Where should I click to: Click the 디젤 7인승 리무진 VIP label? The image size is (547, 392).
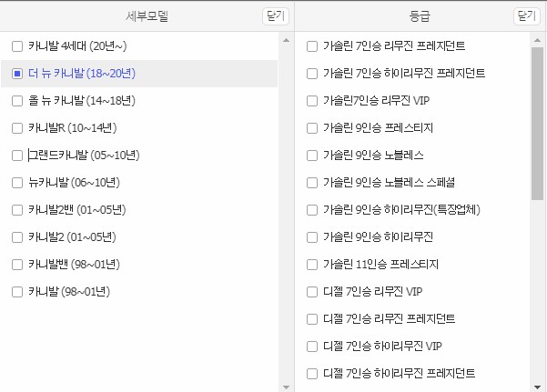(x=372, y=292)
